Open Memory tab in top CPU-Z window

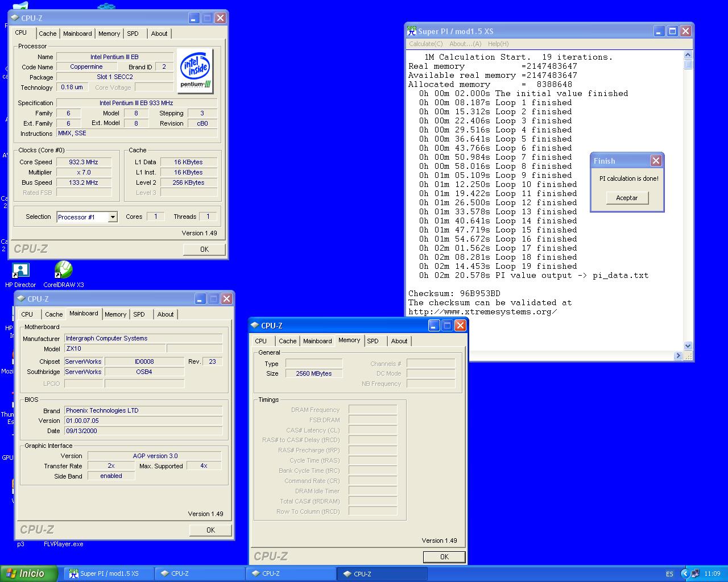click(109, 34)
